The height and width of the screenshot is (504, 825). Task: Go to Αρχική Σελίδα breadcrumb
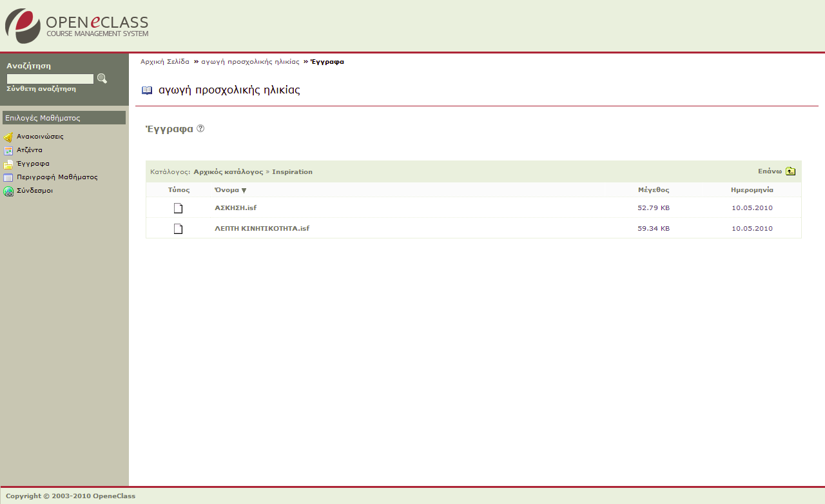(165, 62)
